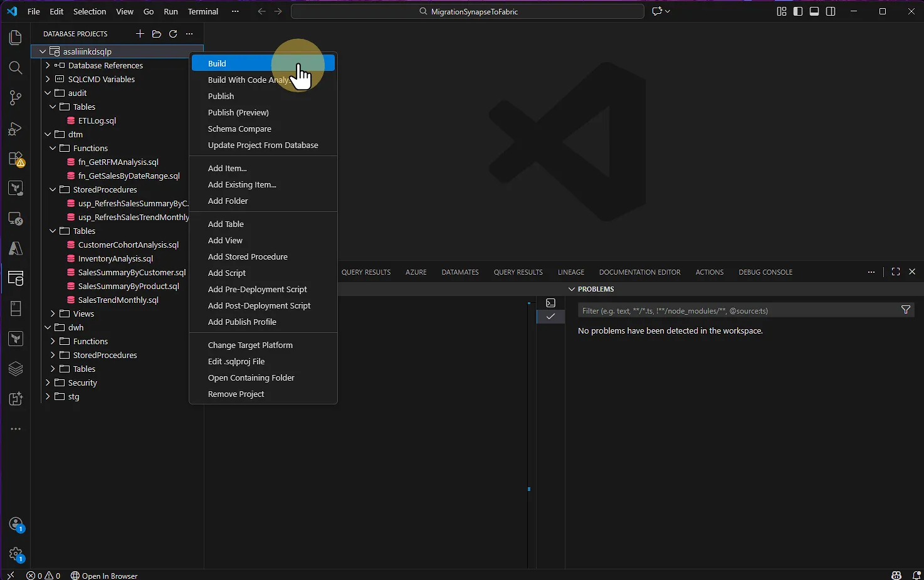924x580 pixels.
Task: Open the Run and Debug view
Action: click(x=16, y=129)
